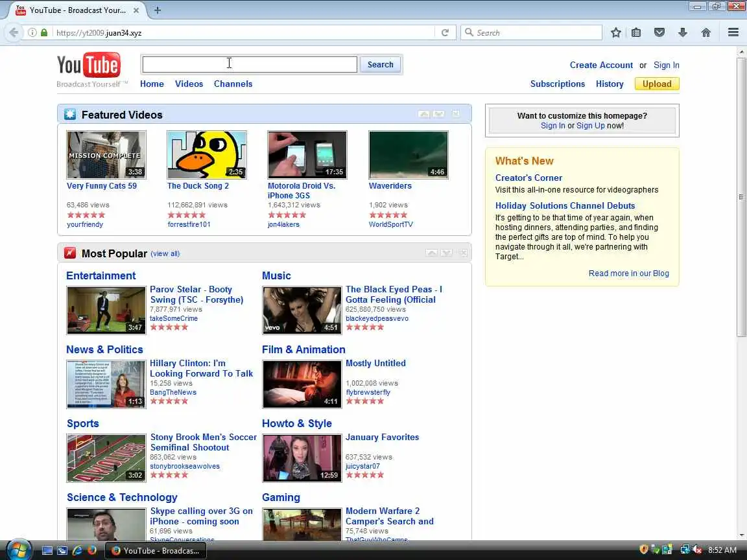Viewport: 747px width, 560px height.
Task: Open the Home tab
Action: 152,84
